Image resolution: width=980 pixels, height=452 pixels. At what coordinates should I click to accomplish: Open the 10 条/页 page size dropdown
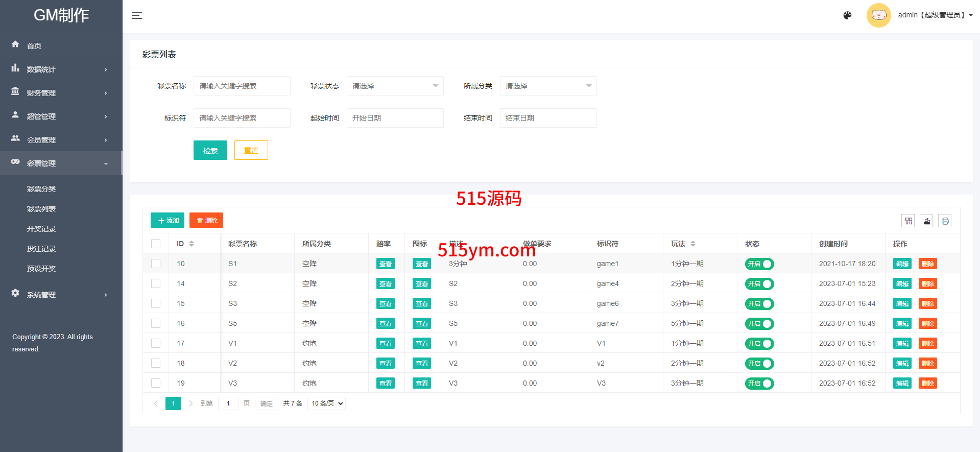point(326,403)
